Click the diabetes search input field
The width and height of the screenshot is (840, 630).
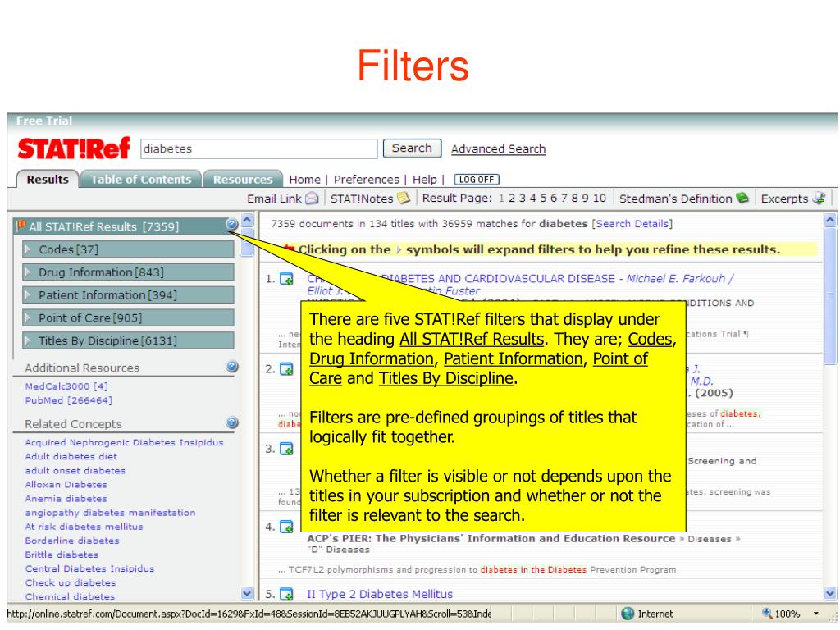(x=258, y=148)
